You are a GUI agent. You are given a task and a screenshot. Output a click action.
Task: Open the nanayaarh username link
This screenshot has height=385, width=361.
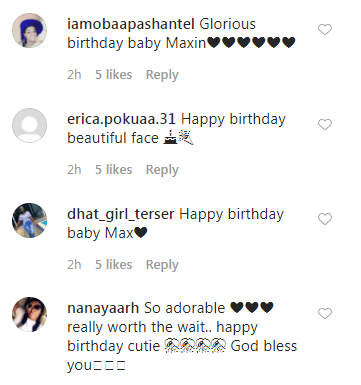103,308
